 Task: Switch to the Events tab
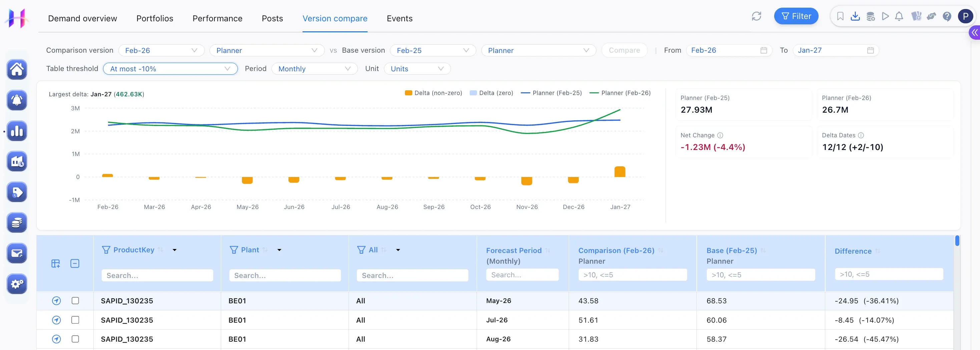(x=400, y=19)
